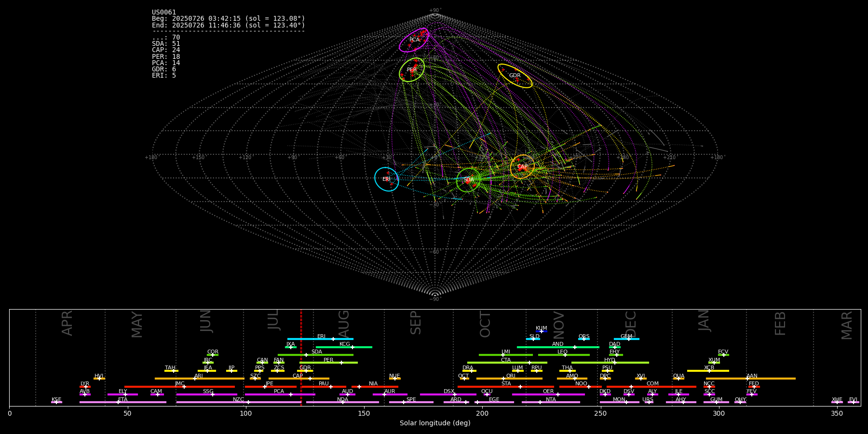Click the SSG shower bar in the timeline
Screen dimensions: 868x434
tap(207, 394)
